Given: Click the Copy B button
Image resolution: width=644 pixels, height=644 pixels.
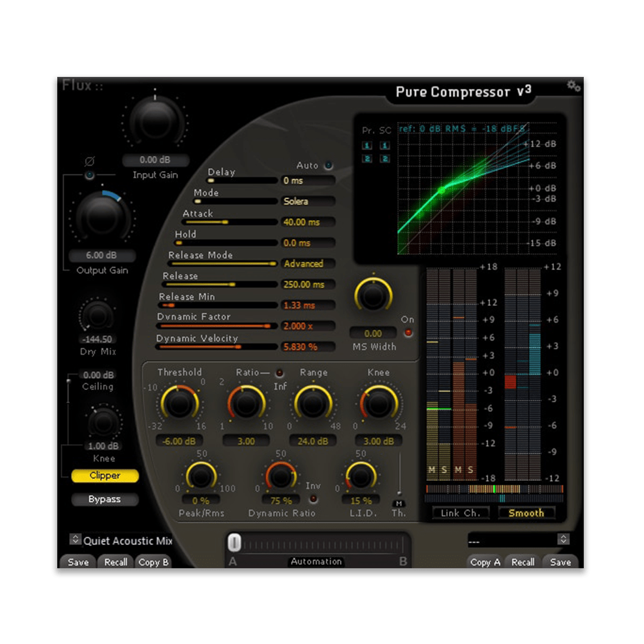Looking at the screenshot, I should (153, 562).
